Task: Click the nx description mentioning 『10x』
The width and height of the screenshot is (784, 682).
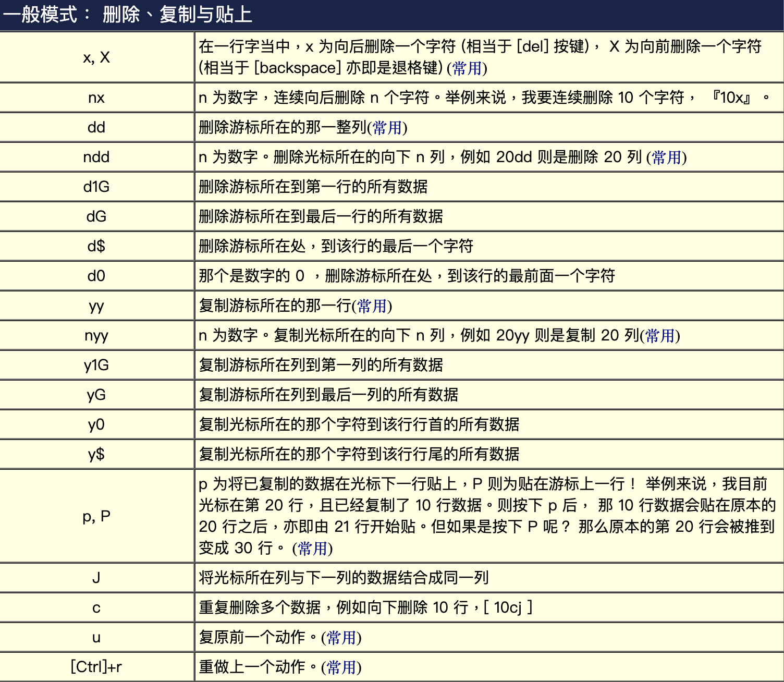Action: [485, 98]
